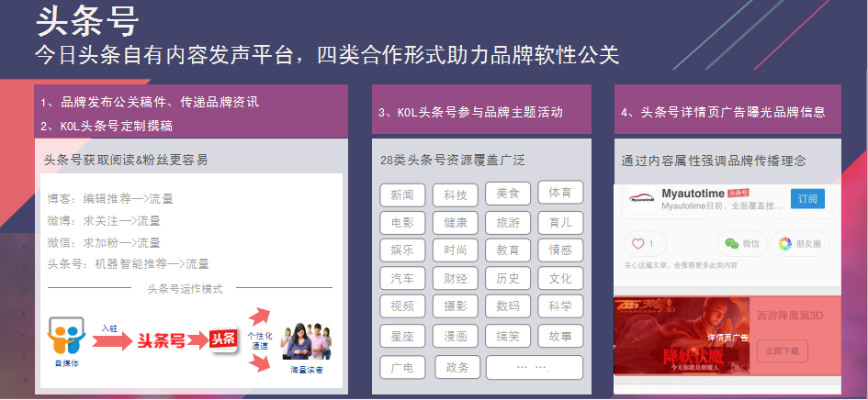Click the heart like icon
868x400 pixels.
(x=638, y=244)
